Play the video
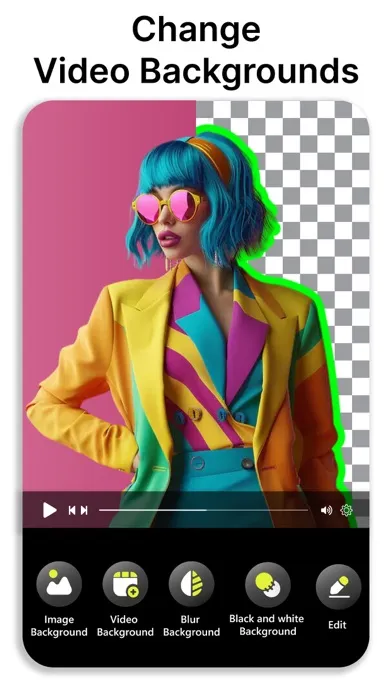This screenshot has height=696, width=392. coord(50,510)
